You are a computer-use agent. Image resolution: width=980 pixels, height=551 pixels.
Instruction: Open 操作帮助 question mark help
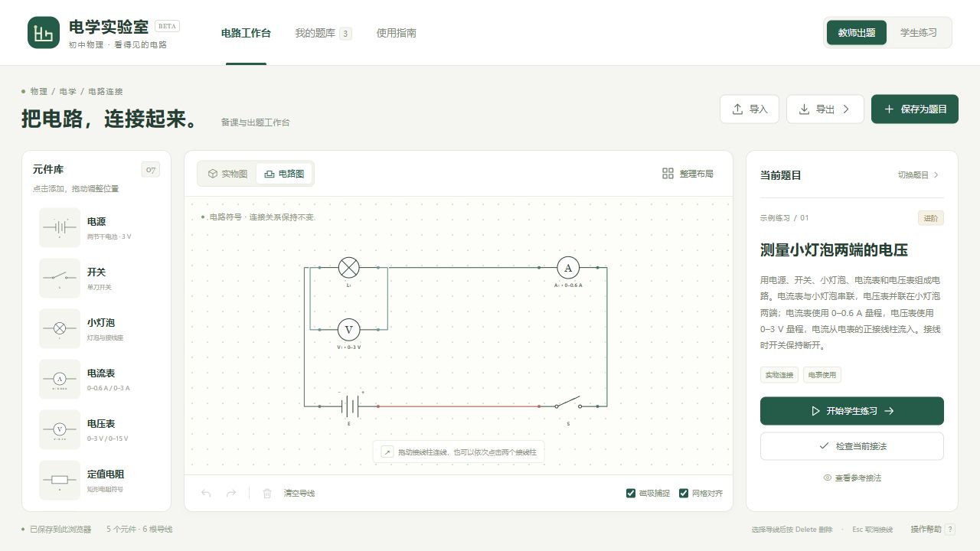[x=950, y=530]
